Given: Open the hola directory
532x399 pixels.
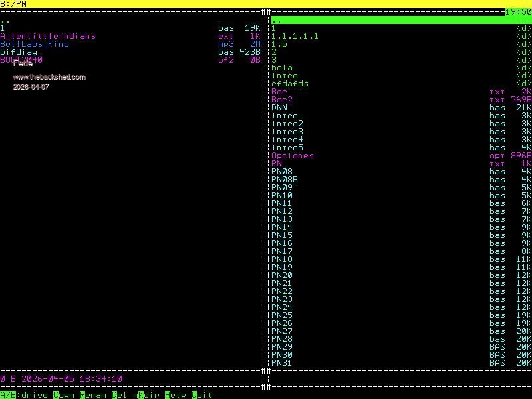Looking at the screenshot, I should [282, 68].
